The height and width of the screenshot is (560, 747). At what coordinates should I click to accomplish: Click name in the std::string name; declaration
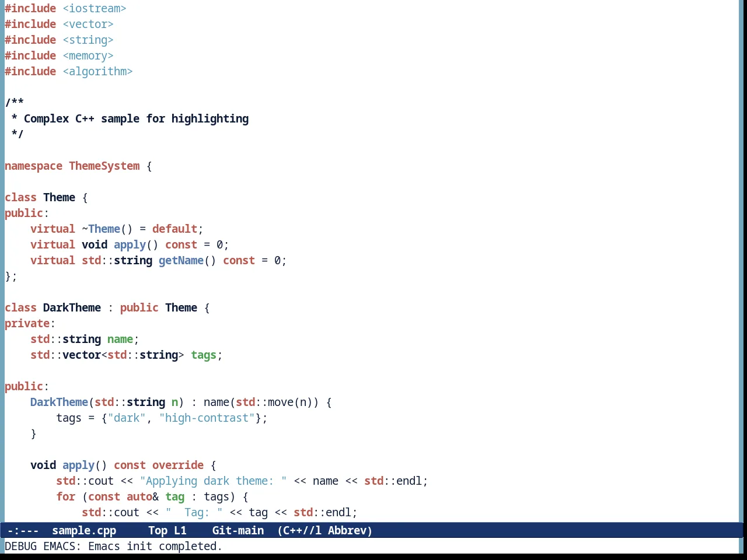(x=120, y=339)
